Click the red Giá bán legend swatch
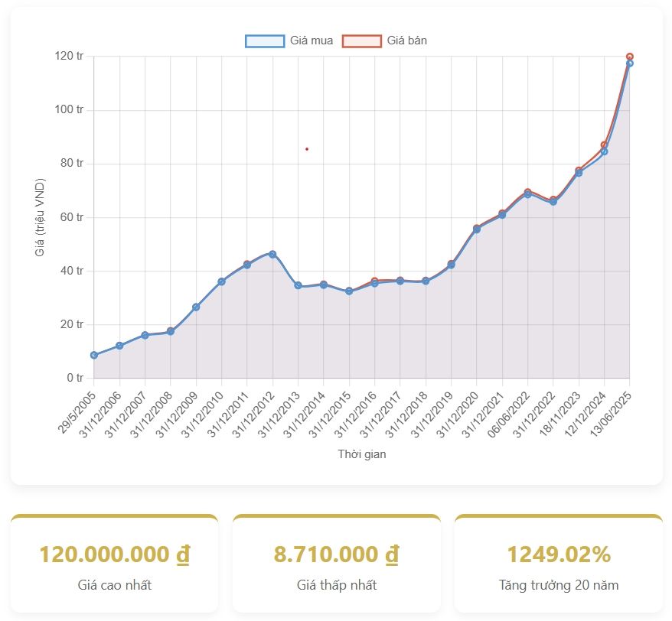Screen dimensions: 672x621 362,41
